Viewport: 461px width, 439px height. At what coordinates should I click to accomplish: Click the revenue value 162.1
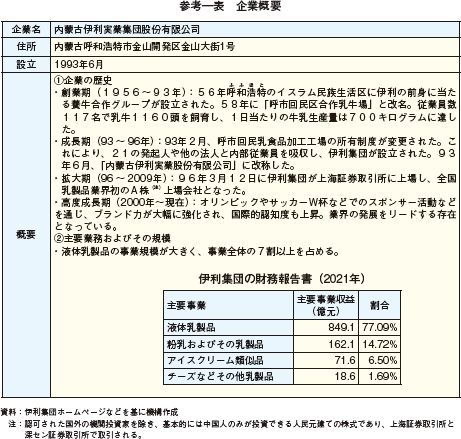341,344
